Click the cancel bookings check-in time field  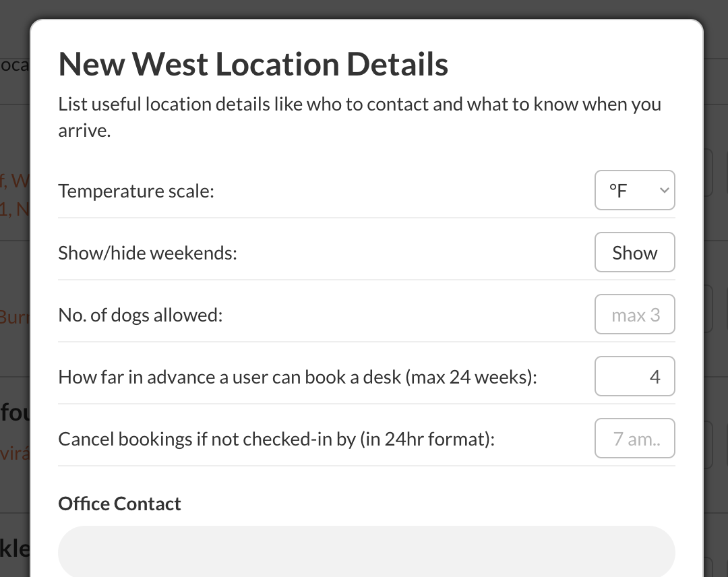point(634,439)
